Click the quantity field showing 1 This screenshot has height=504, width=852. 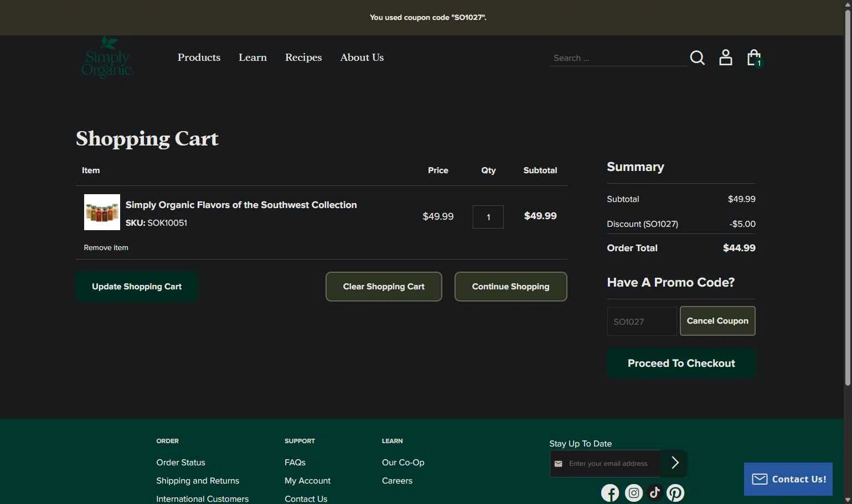tap(488, 217)
